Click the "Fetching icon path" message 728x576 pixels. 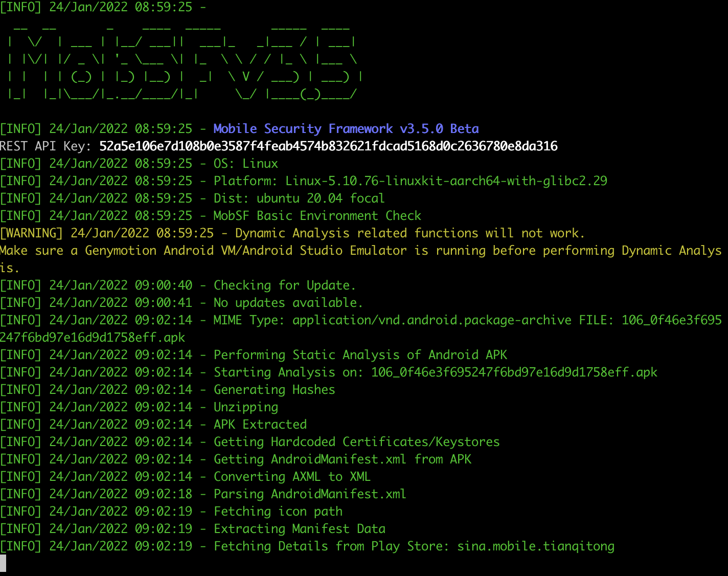point(278,512)
